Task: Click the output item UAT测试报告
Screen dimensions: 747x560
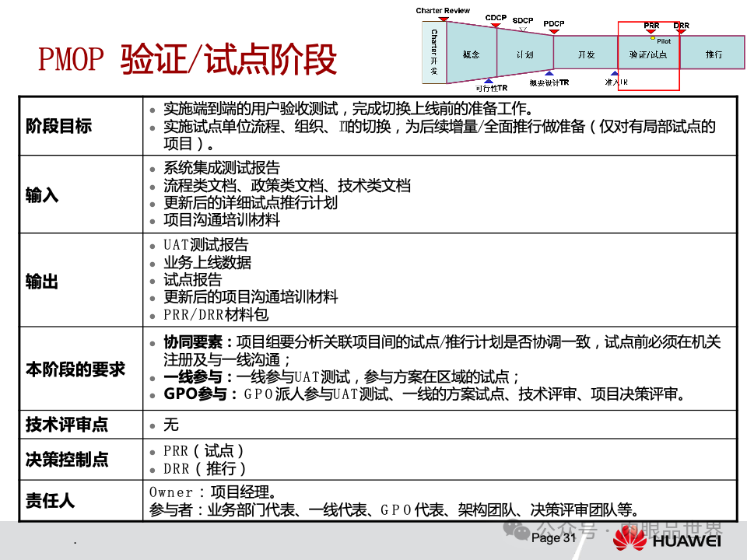Action: click(x=205, y=245)
